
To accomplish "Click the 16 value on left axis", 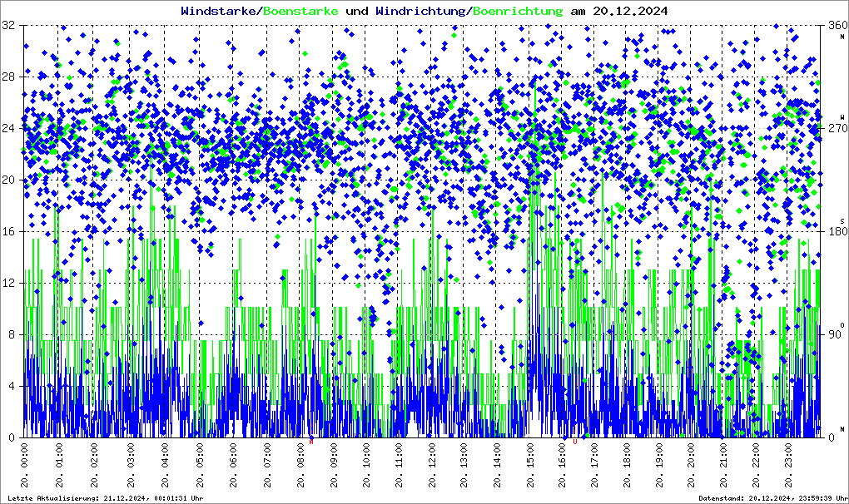I will [8, 232].
